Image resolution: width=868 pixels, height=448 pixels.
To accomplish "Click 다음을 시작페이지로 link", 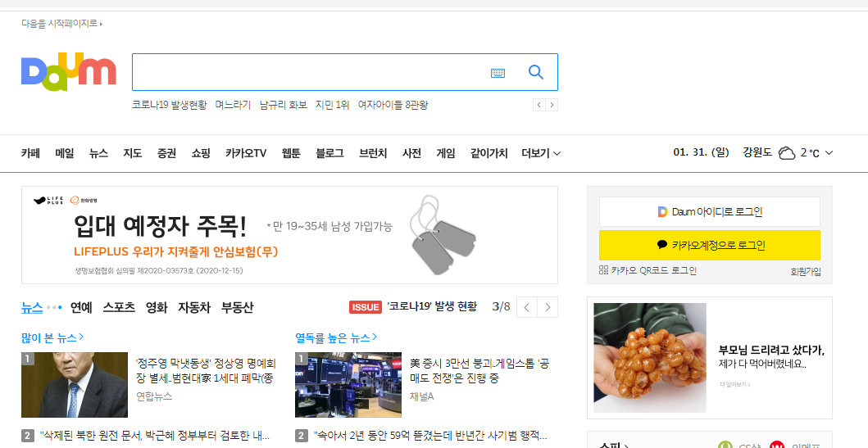I will (62, 23).
